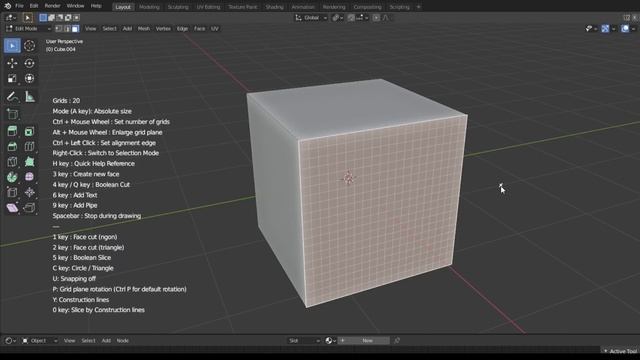Expand the Active Tool panel

[x=620, y=351]
